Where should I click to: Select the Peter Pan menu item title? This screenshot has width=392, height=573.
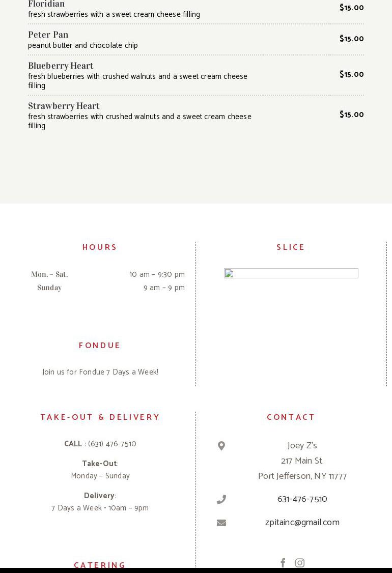point(48,35)
